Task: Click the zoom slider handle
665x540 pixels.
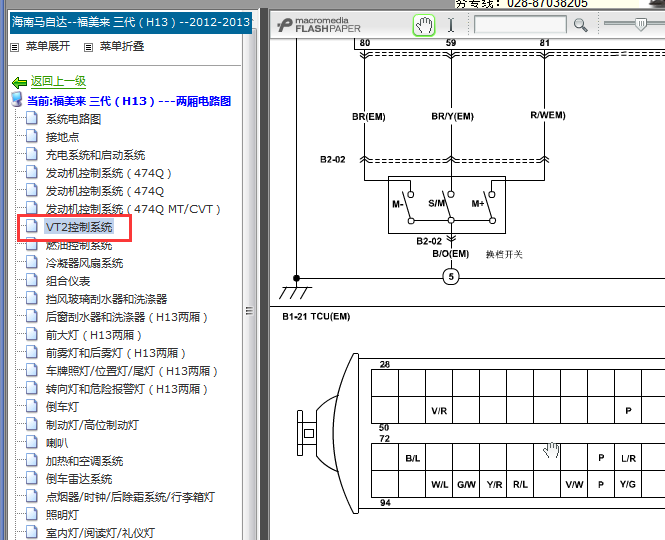Action: tap(641, 24)
